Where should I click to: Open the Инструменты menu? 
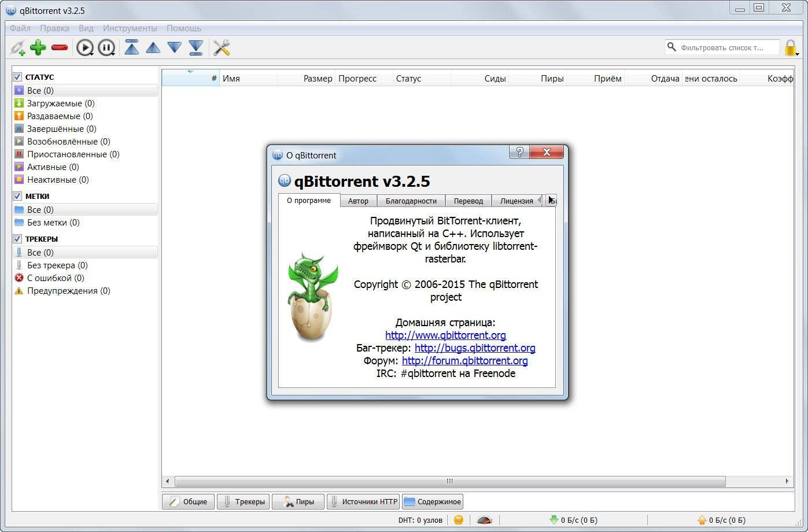(x=130, y=28)
